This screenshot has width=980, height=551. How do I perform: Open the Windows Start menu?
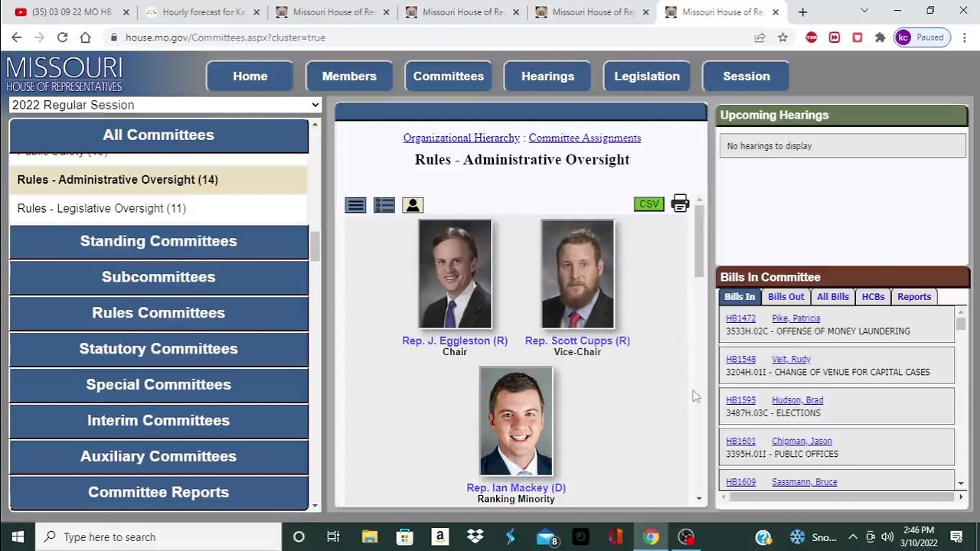18,536
